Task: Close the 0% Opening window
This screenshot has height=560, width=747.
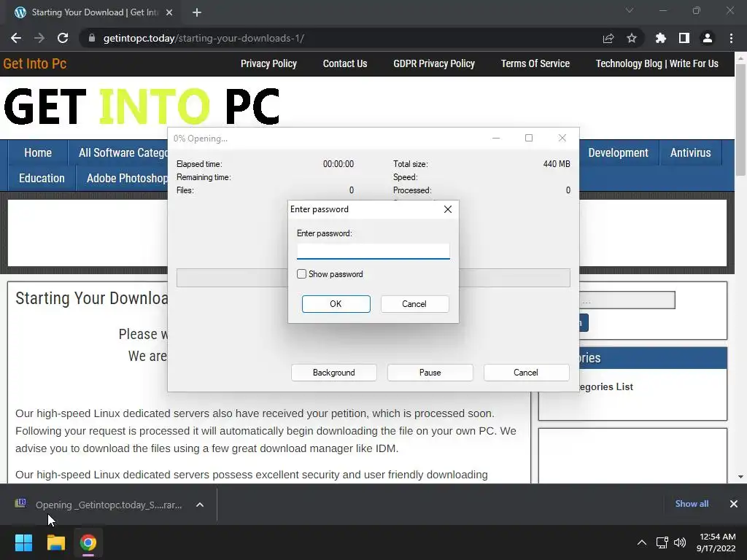Action: pyautogui.click(x=562, y=138)
